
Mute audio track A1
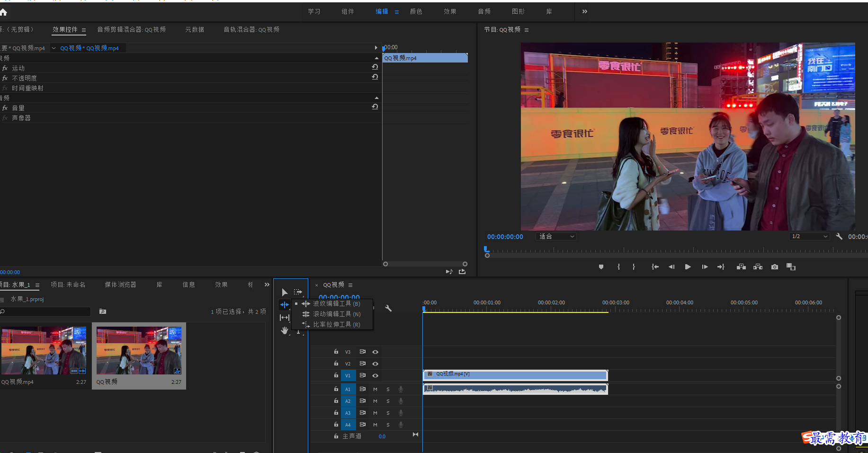click(375, 389)
